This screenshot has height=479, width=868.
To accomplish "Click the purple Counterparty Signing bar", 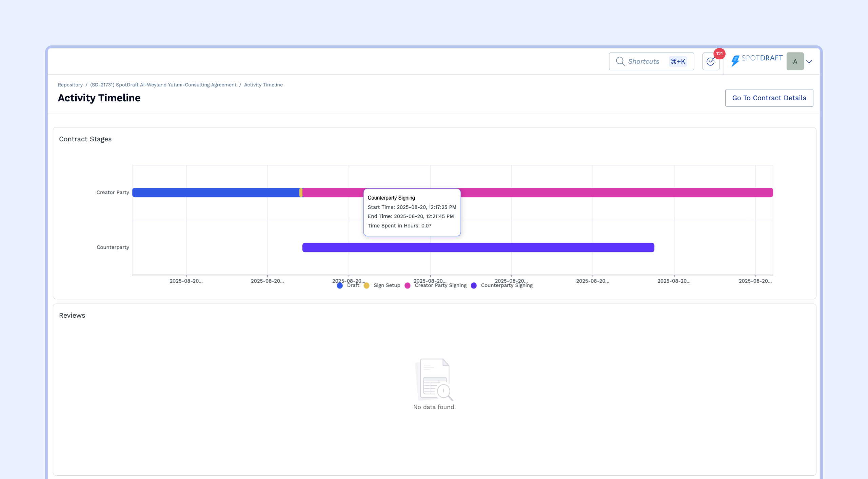I will click(x=478, y=247).
